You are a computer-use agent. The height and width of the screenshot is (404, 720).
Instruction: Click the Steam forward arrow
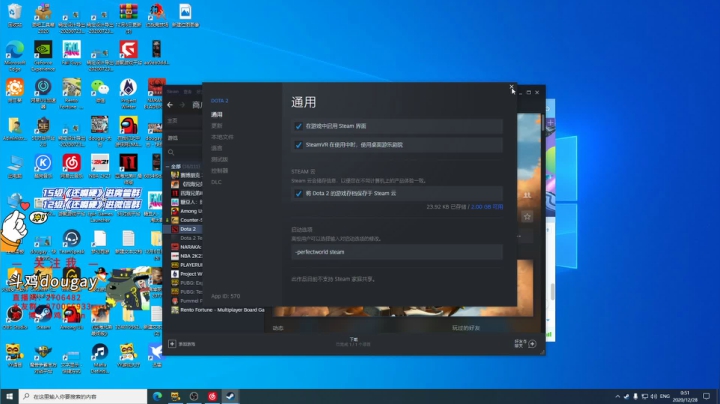click(182, 105)
